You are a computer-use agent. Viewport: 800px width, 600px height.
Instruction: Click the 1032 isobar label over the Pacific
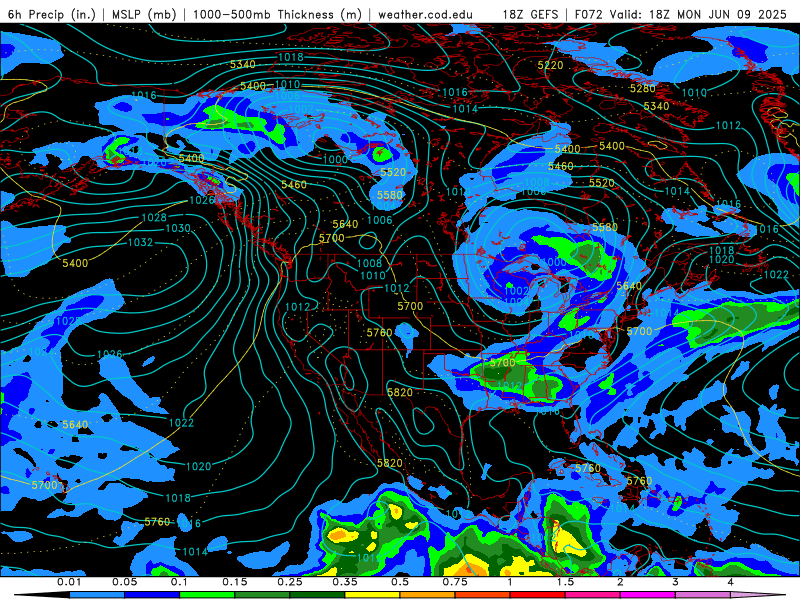point(140,242)
